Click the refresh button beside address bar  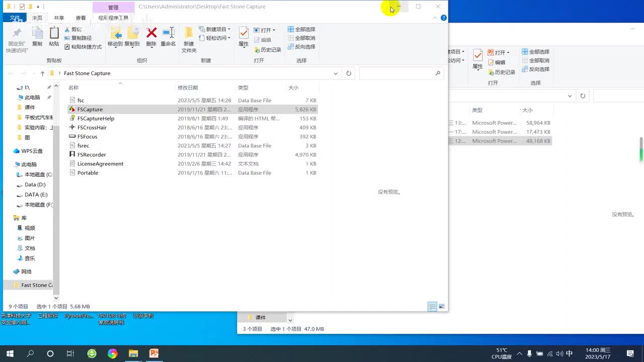click(349, 73)
